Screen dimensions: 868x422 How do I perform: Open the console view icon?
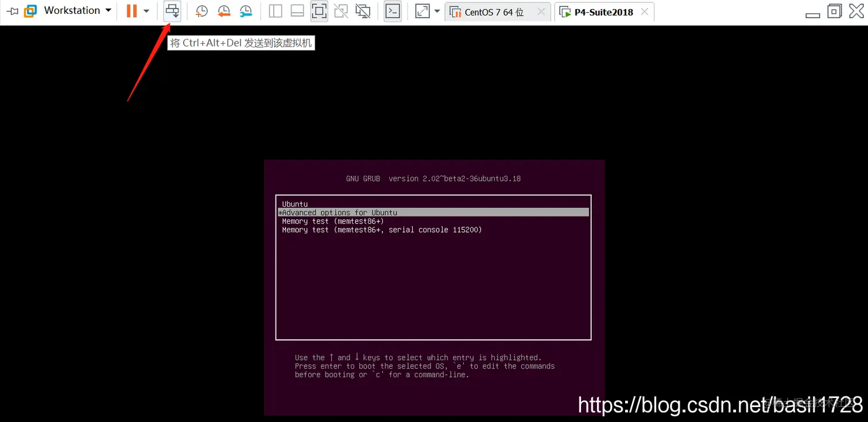393,11
